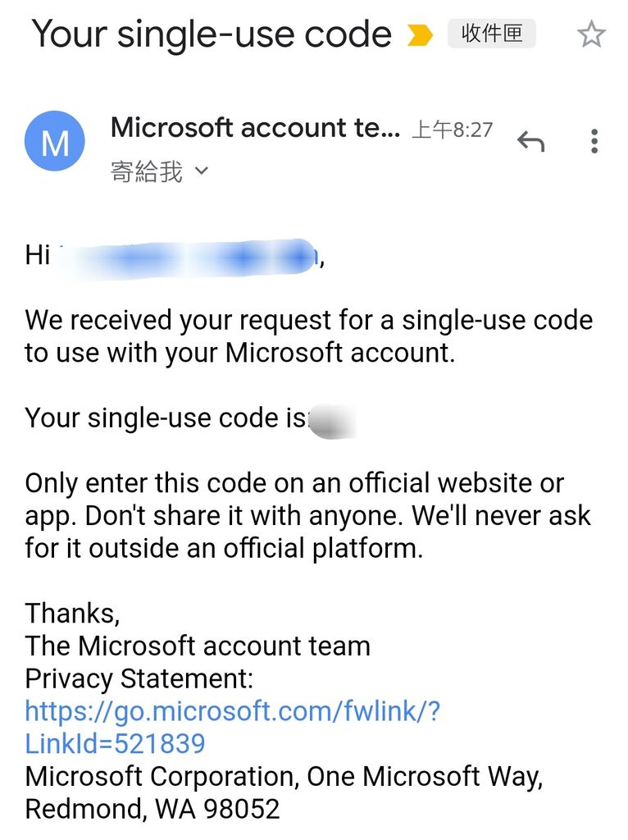Tap the Redmond, WA 98052 text
The height and width of the screenshot is (840, 628).
click(x=152, y=809)
